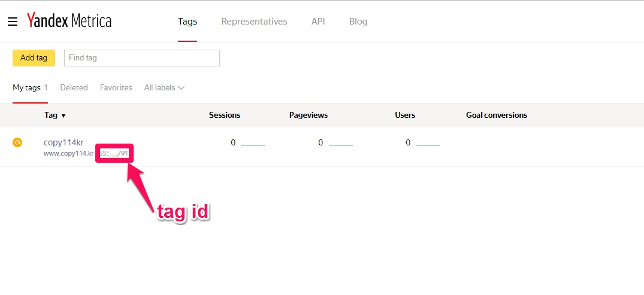Show Deleted tags
Image resolution: width=644 pixels, height=295 pixels.
[74, 87]
